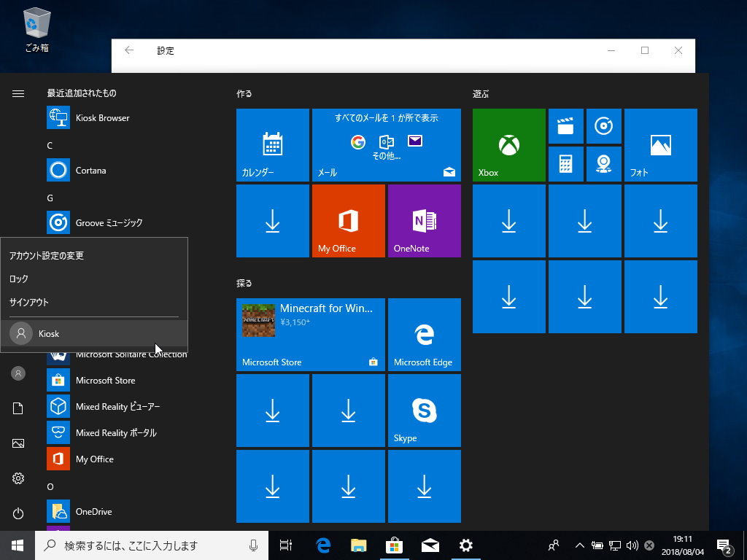Open Settings gear in Start sidebar

tap(18, 478)
